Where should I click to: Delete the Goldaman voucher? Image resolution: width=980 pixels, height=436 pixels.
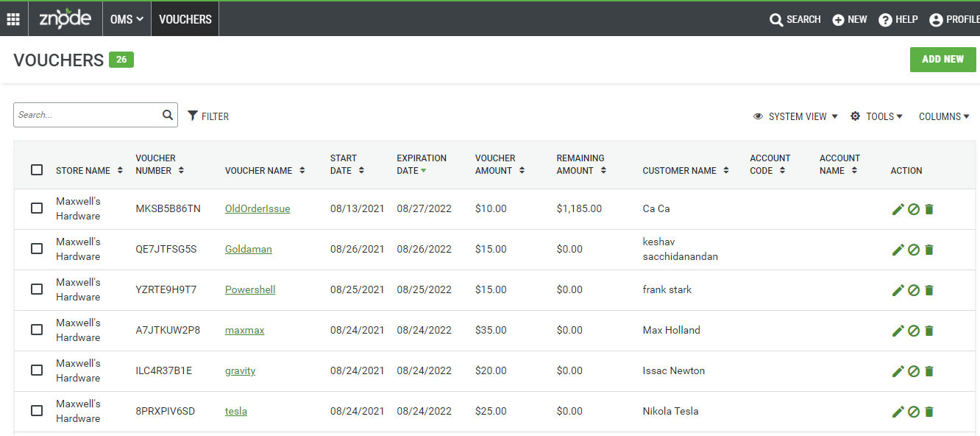tap(928, 250)
